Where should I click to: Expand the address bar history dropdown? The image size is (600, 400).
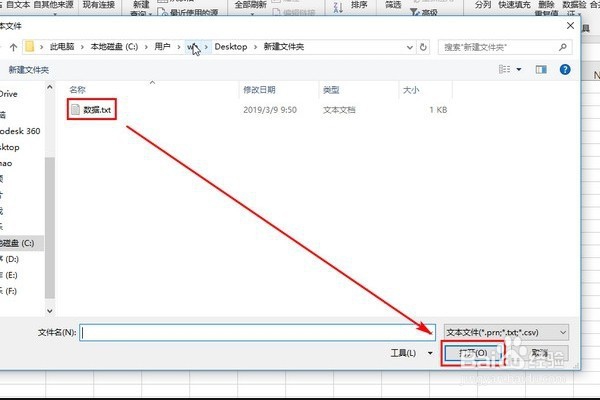tap(409, 47)
